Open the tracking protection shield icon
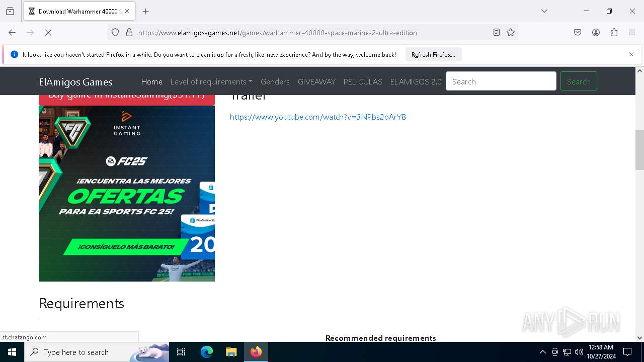This screenshot has height=362, width=644. [115, 33]
